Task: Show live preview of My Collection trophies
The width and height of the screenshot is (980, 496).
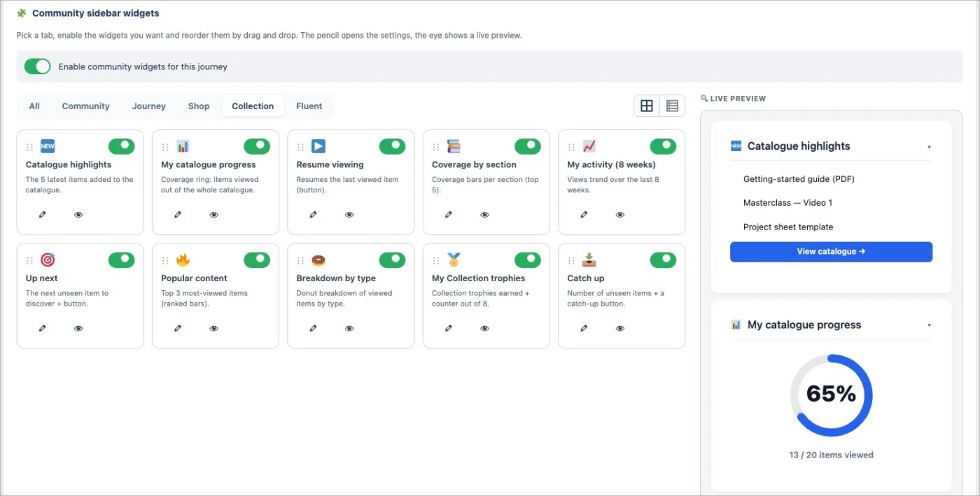Action: [x=484, y=328]
